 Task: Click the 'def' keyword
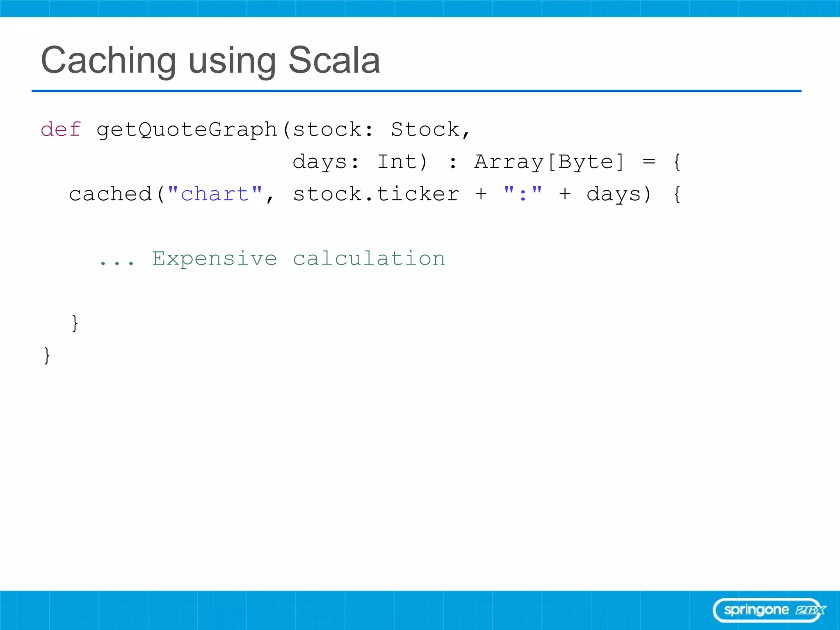pyautogui.click(x=61, y=130)
